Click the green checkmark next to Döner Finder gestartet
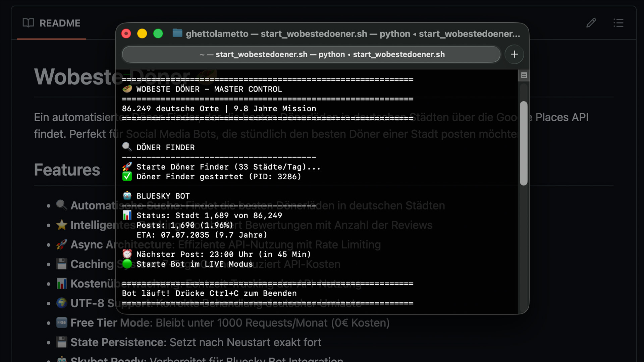The width and height of the screenshot is (644, 362). pos(127,176)
